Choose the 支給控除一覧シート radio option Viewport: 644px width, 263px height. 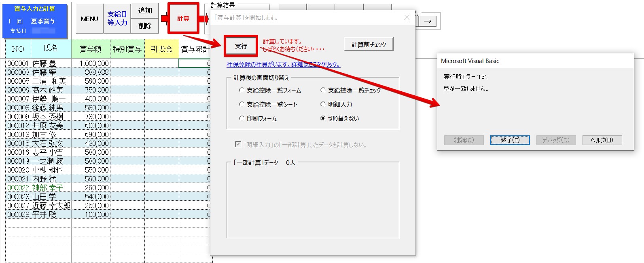tap(242, 105)
